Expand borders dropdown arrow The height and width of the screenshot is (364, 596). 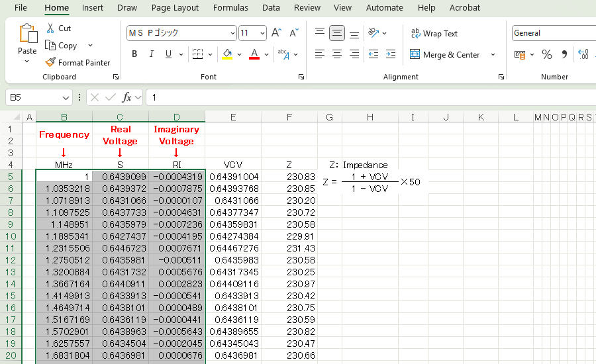(210, 55)
